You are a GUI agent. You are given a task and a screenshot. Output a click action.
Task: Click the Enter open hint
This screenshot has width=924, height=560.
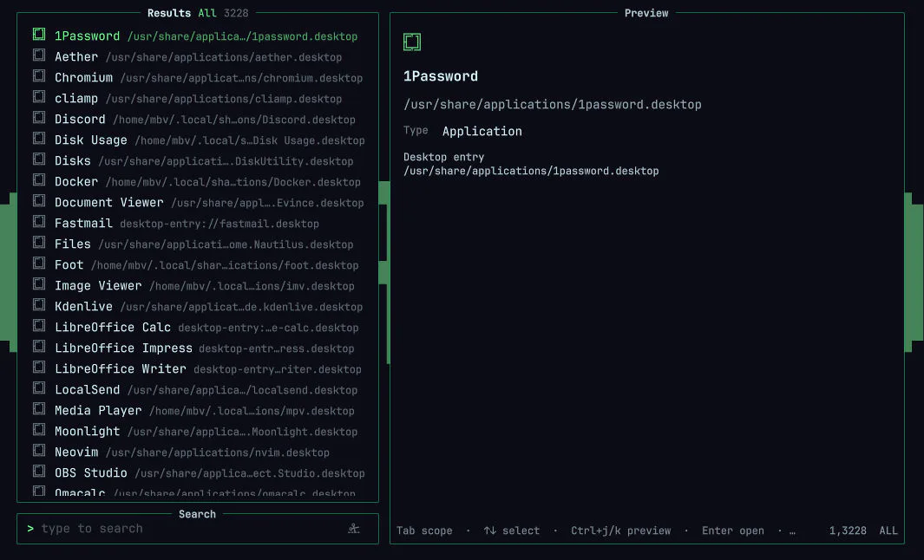point(732,531)
